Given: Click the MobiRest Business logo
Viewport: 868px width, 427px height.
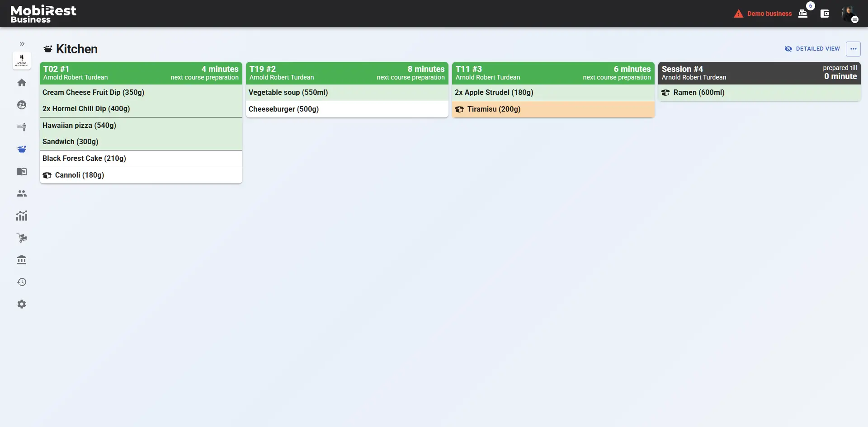Looking at the screenshot, I should coord(43,14).
